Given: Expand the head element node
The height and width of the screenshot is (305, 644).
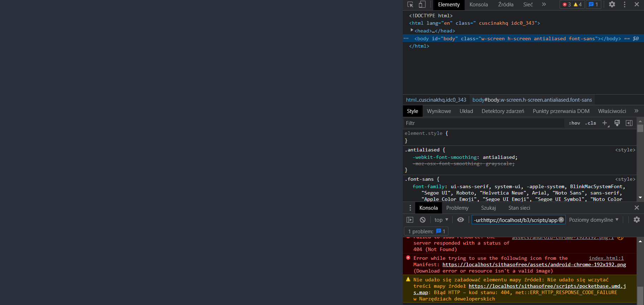Looking at the screenshot, I should [x=412, y=30].
